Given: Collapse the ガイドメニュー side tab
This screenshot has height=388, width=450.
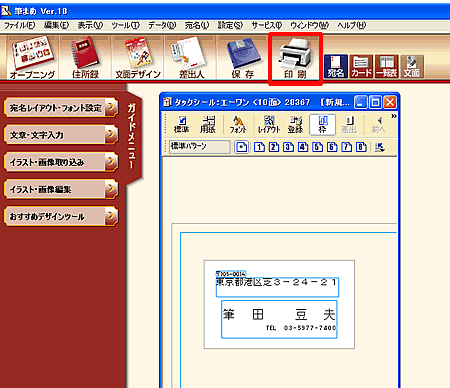Looking at the screenshot, I should pos(133,136).
